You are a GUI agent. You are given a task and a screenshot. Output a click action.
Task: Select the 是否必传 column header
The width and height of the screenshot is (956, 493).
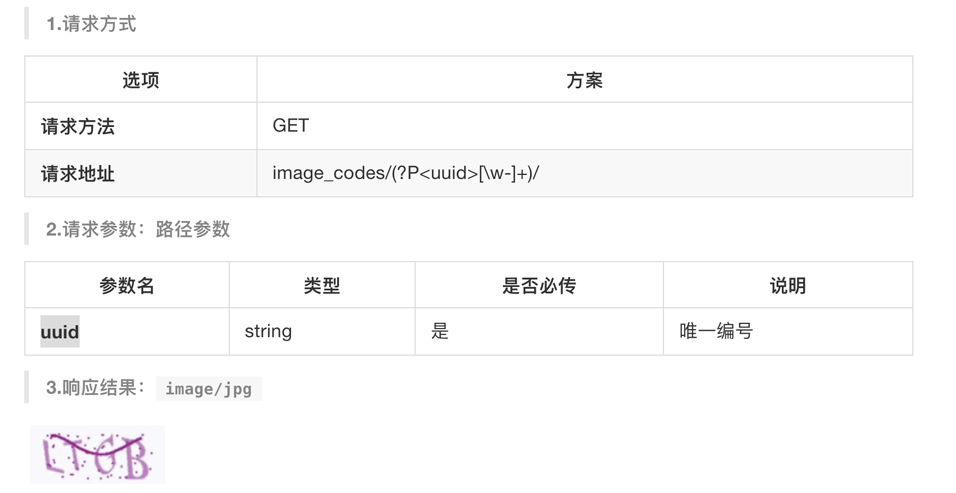(539, 286)
